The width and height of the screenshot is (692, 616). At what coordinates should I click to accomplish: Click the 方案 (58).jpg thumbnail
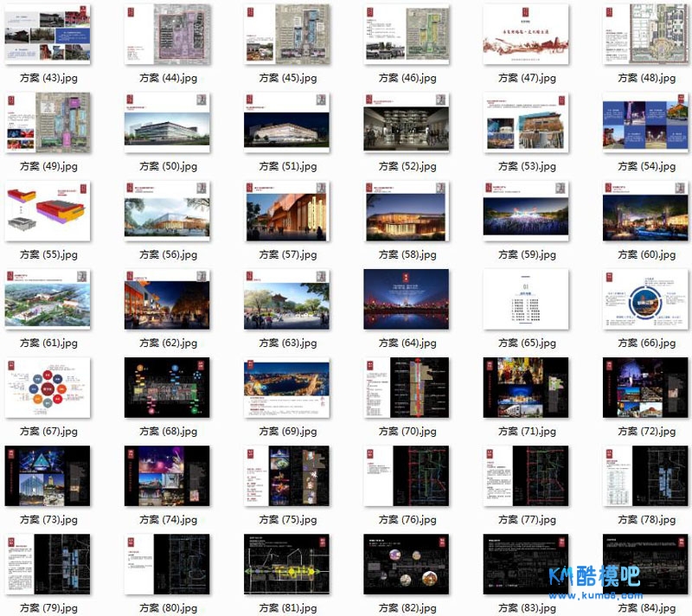[x=407, y=211]
